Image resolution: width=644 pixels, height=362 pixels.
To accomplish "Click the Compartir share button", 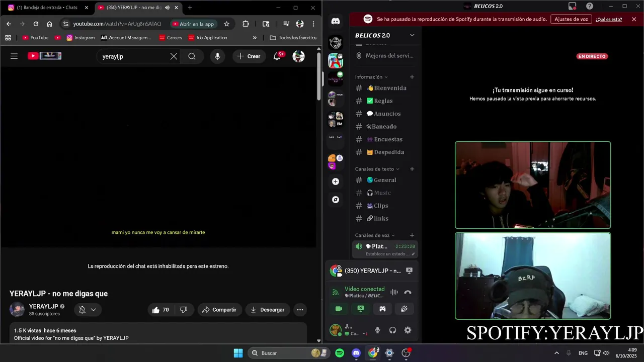I will tap(219, 310).
